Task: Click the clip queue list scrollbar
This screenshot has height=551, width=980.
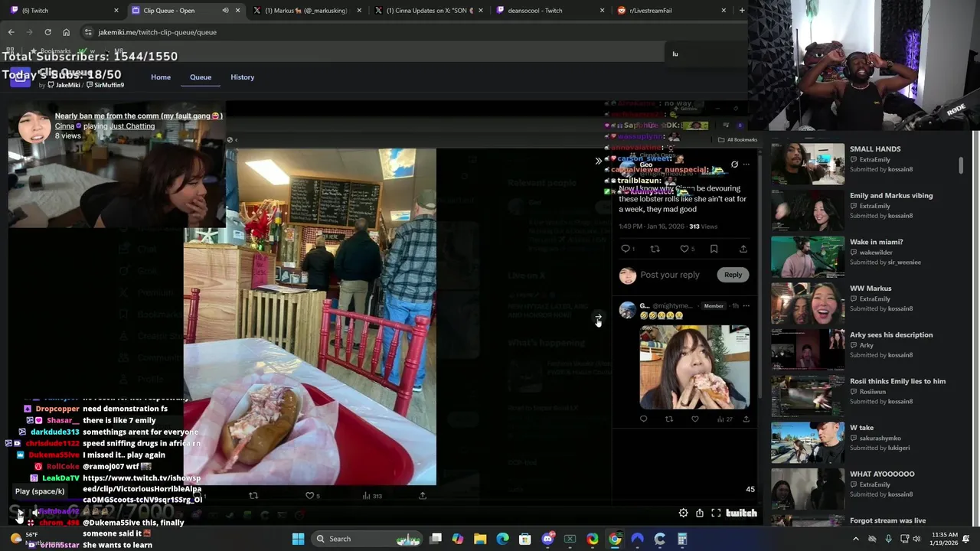Action: click(x=962, y=165)
